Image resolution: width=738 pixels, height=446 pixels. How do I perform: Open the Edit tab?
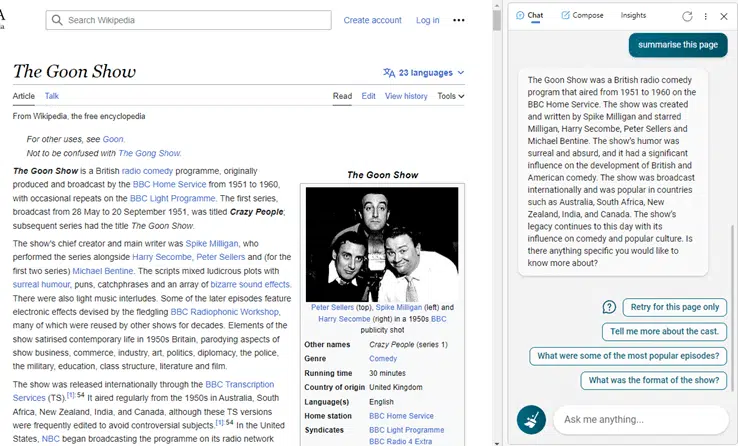click(x=369, y=96)
